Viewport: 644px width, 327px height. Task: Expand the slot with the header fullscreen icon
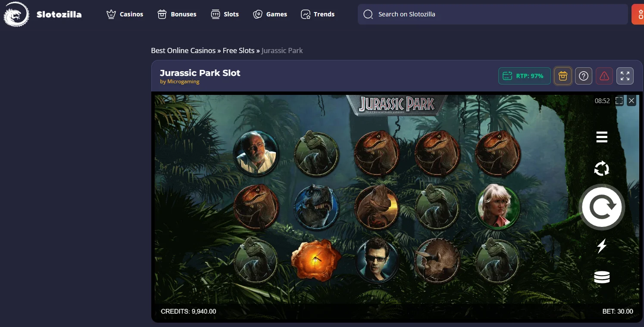[x=625, y=76]
